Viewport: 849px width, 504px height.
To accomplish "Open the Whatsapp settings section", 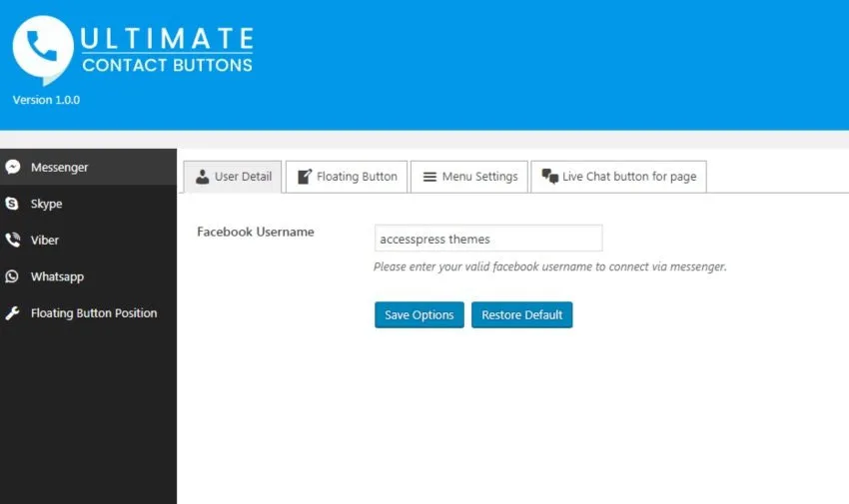I will pos(88,276).
